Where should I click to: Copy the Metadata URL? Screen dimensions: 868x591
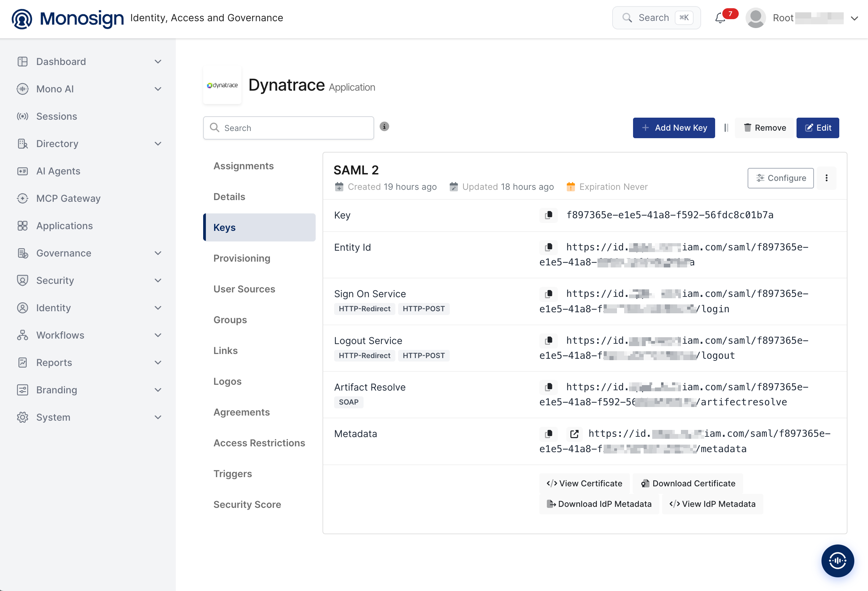point(549,434)
